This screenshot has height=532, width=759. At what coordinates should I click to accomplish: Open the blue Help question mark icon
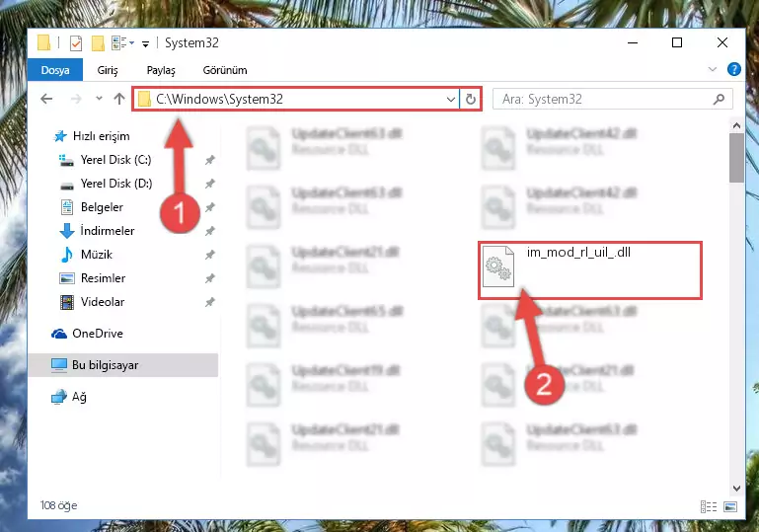733,69
